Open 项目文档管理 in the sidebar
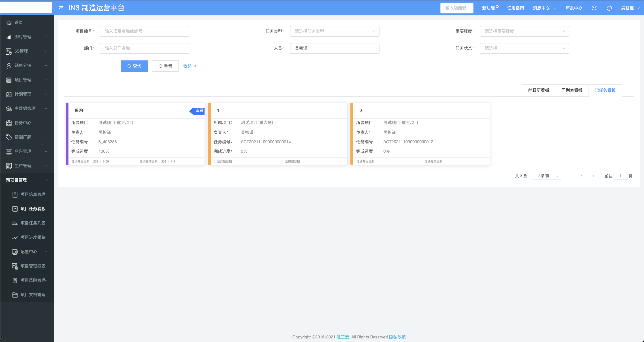 33,295
